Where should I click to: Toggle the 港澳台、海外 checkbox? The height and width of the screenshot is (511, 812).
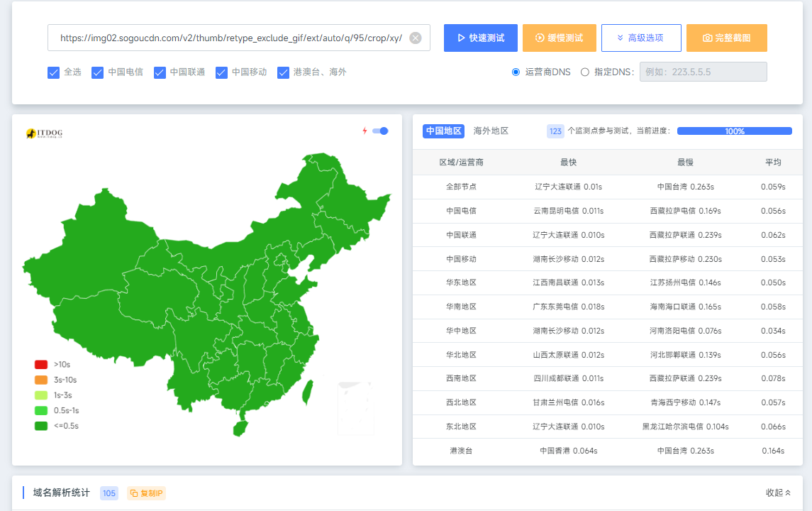point(284,72)
